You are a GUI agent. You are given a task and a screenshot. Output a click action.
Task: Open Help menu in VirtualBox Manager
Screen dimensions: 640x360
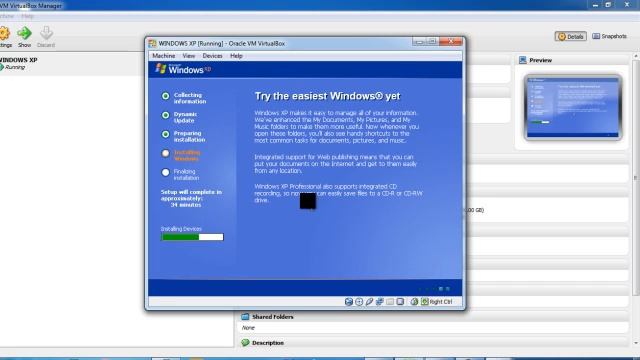pyautogui.click(x=27, y=16)
